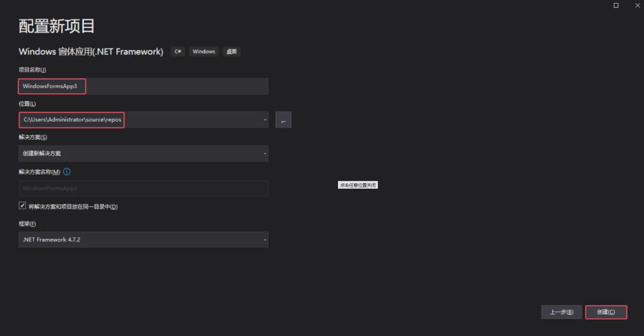Viewport: 644px width, 336px height.
Task: Go back with 上一步(B) button
Action: pos(562,312)
